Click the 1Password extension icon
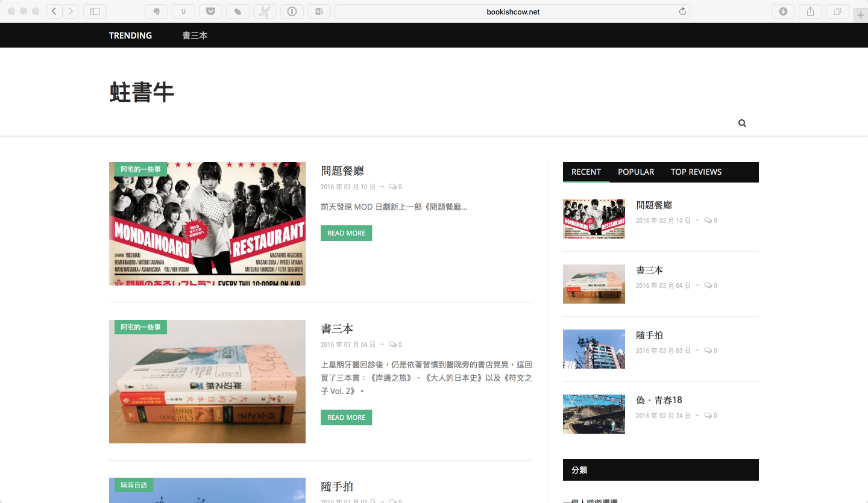 (x=292, y=11)
